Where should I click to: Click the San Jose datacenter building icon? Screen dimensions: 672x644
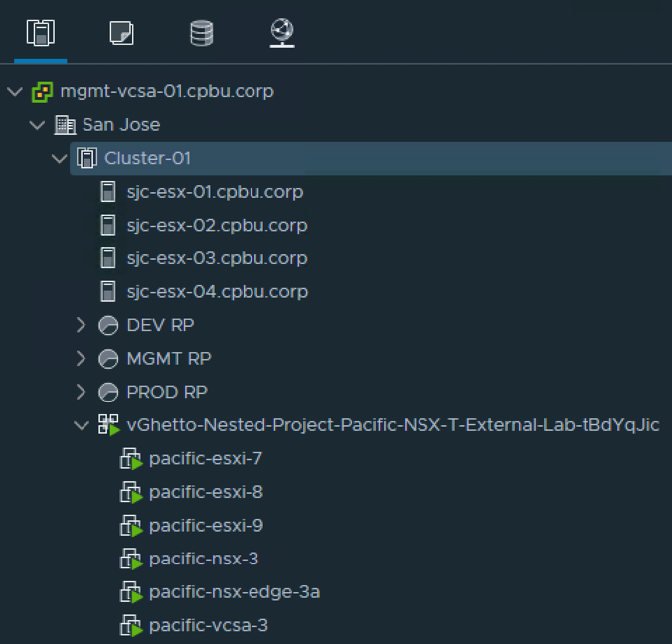point(65,125)
